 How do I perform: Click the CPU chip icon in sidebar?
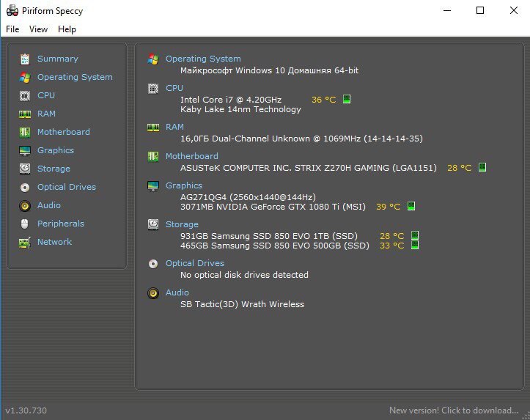click(x=25, y=95)
